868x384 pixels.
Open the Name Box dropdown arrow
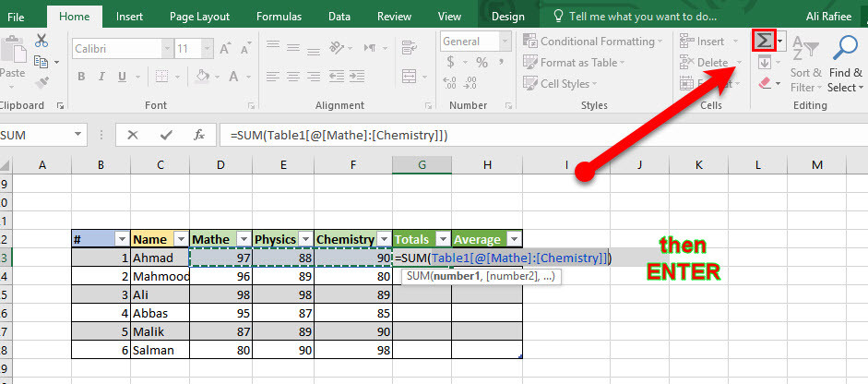click(77, 135)
